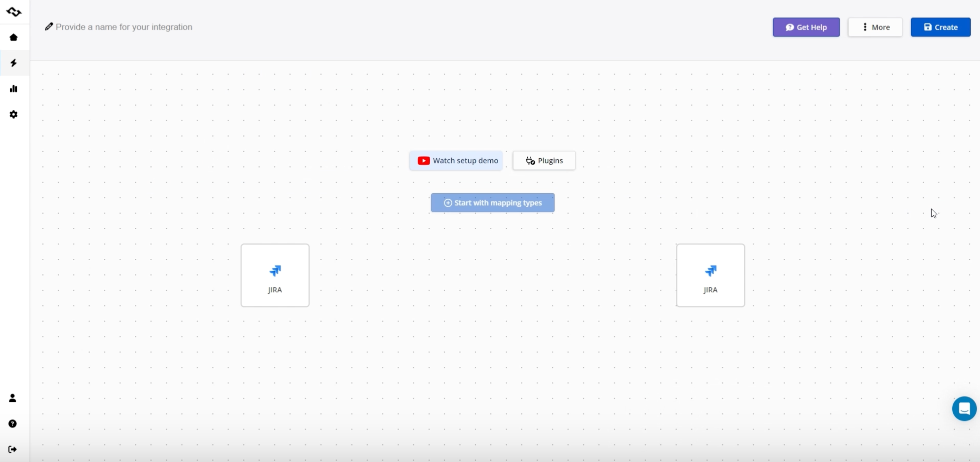
Task: Open the help question mark icon
Action: coord(13,424)
